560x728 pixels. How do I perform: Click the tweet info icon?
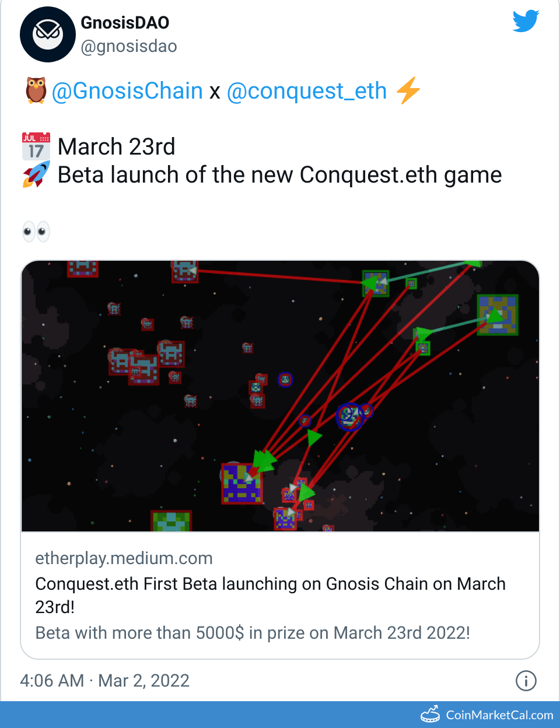tap(526, 681)
